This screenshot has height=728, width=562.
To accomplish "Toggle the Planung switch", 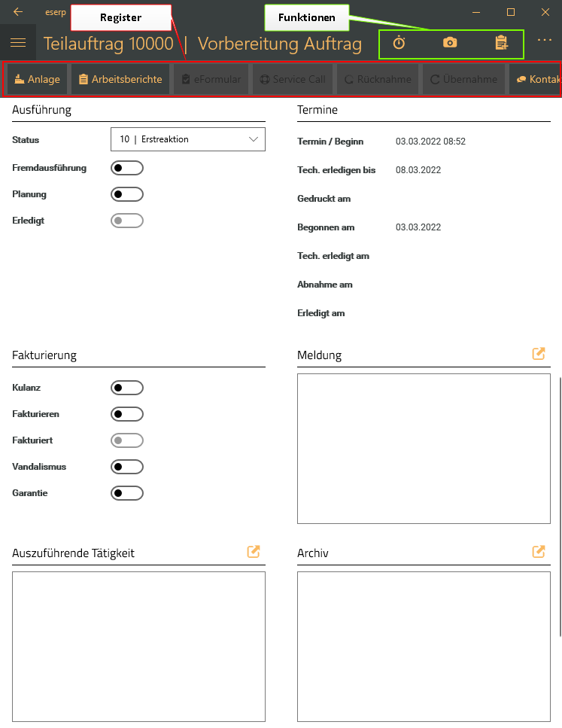I will pos(127,194).
